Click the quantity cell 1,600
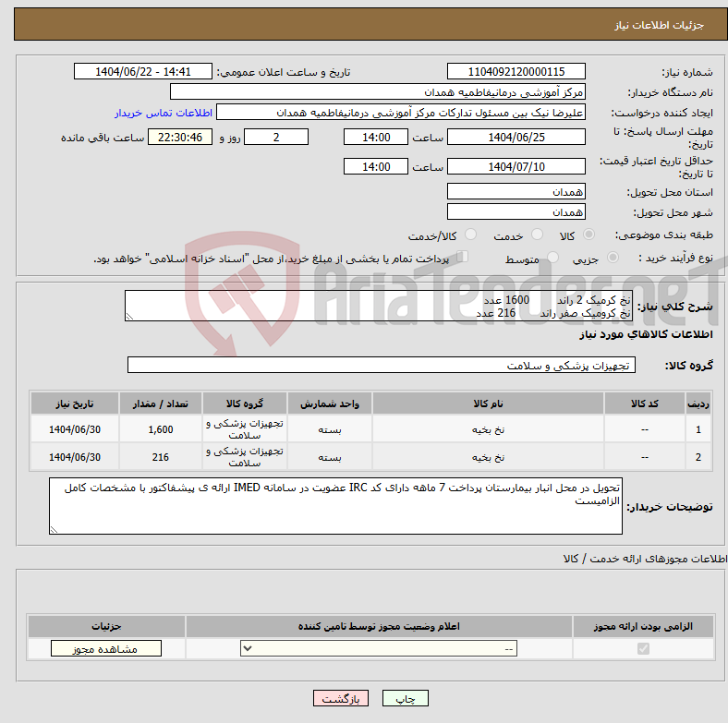Screen dimensions: 728x723 (x=161, y=429)
